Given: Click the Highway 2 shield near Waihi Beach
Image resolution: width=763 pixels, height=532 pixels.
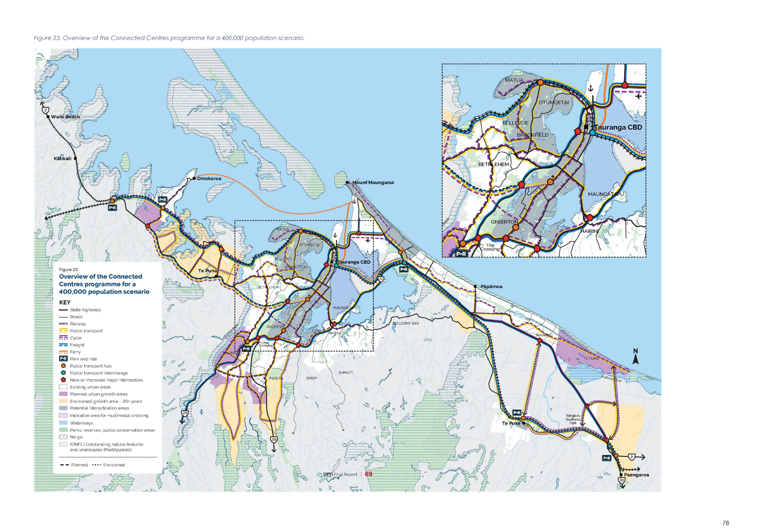Looking at the screenshot, I should 45,110.
